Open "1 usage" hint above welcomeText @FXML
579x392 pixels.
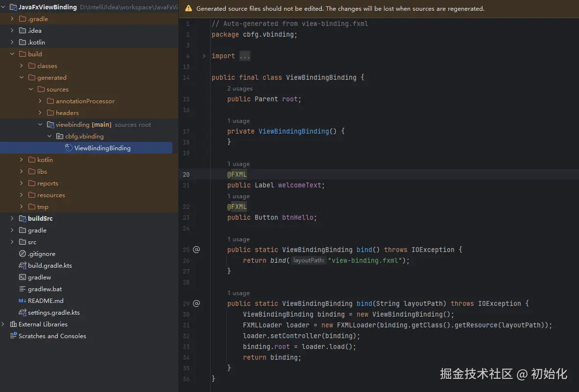pos(239,164)
